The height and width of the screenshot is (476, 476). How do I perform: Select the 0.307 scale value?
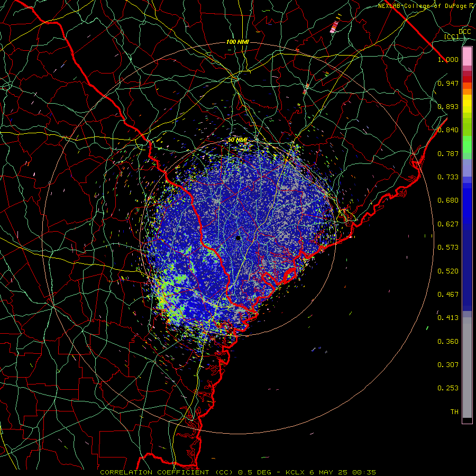pos(448,365)
